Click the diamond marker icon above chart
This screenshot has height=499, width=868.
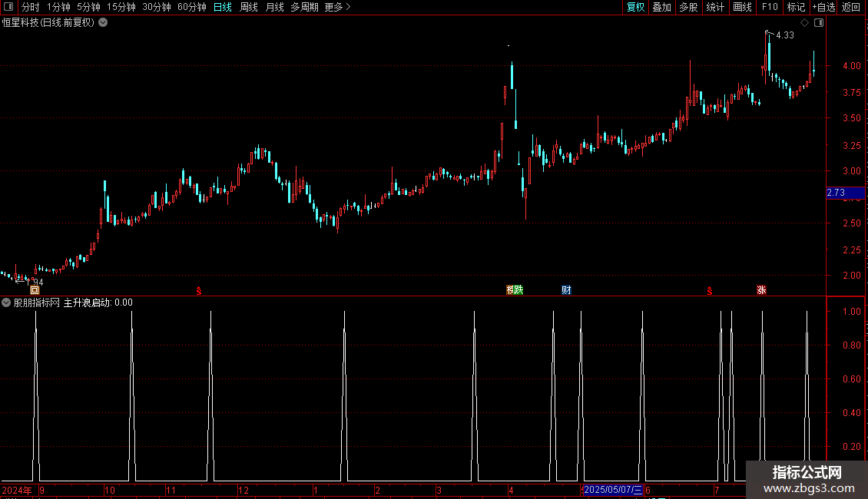click(805, 23)
